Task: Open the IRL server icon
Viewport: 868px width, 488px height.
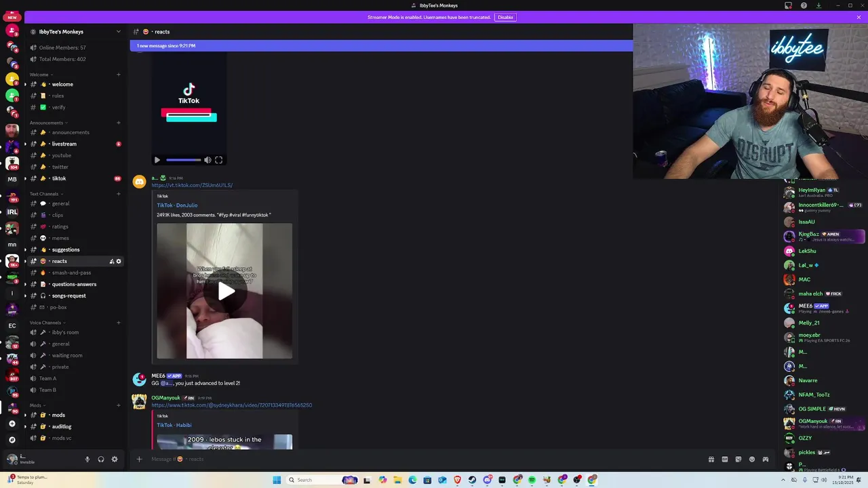Action: 12,211
